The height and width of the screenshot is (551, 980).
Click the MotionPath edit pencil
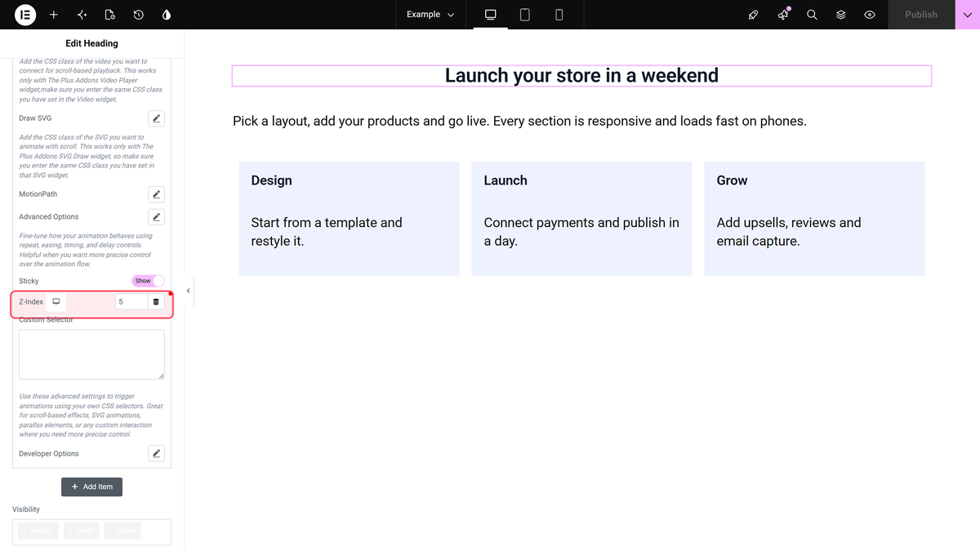(x=157, y=194)
